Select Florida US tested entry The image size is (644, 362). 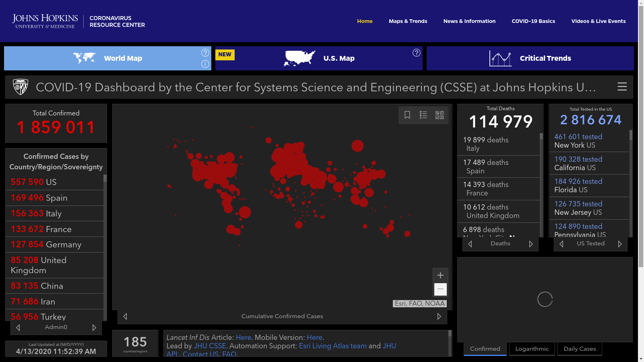589,185
